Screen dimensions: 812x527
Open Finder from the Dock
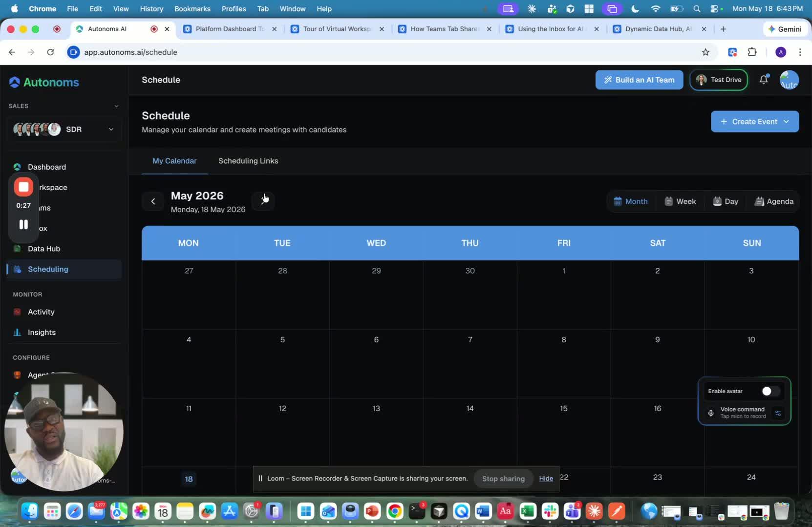30,511
